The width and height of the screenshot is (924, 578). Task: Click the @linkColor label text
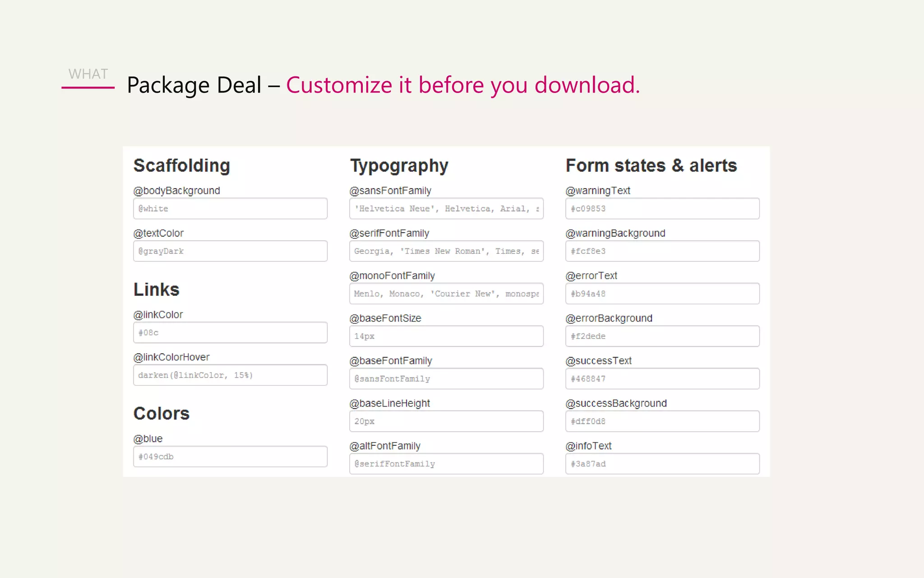158,315
